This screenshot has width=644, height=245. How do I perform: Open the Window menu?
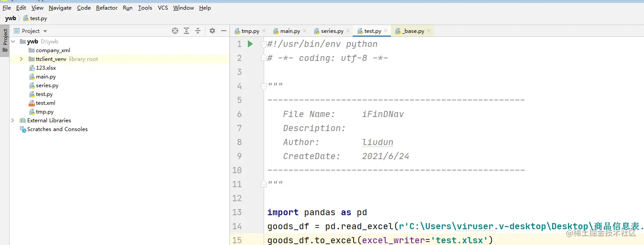click(184, 8)
